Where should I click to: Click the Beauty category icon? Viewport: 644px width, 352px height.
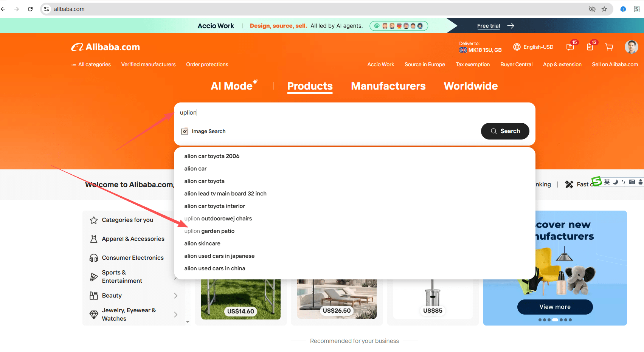94,296
